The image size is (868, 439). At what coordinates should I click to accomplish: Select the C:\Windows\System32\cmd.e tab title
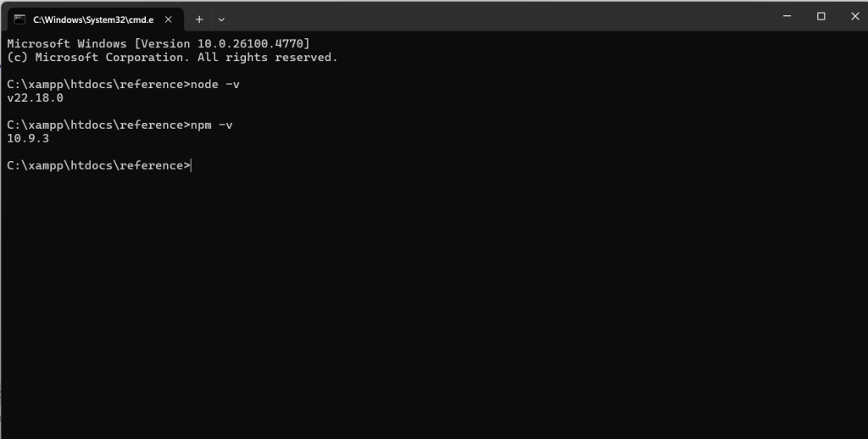click(x=93, y=20)
